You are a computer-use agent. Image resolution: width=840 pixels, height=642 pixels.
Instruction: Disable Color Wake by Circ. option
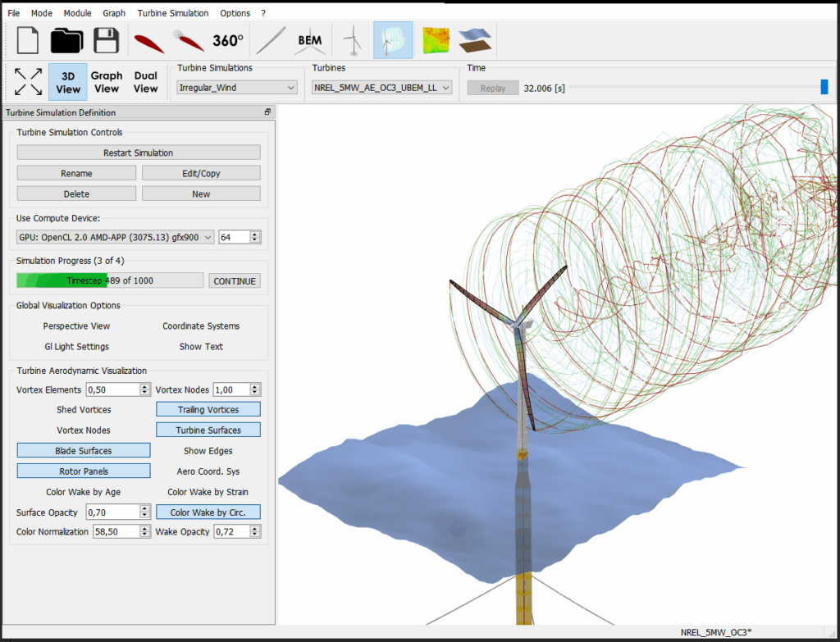(x=208, y=512)
